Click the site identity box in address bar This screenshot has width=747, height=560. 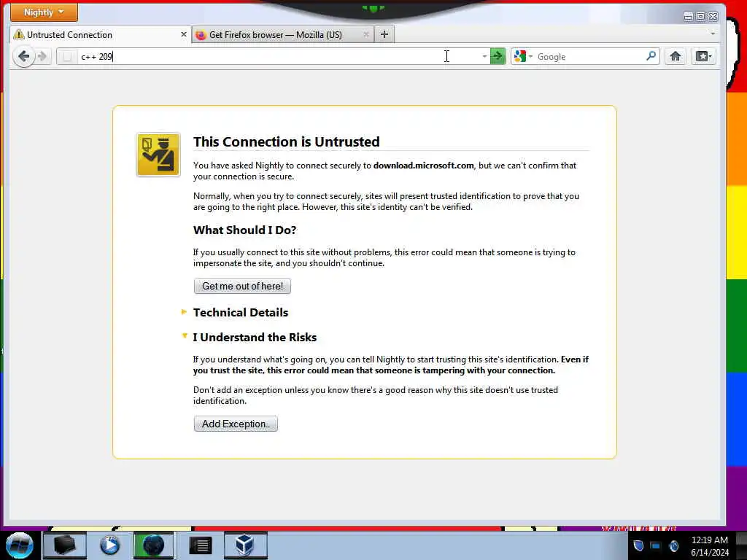[67, 57]
